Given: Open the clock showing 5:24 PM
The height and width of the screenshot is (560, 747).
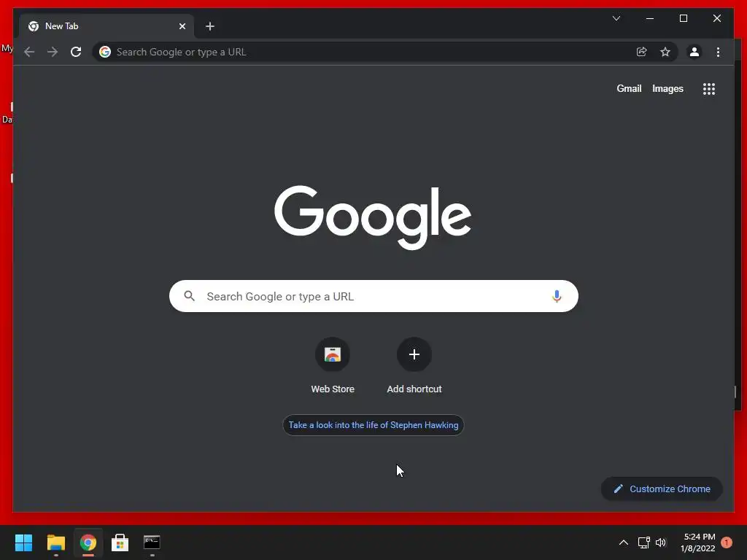Looking at the screenshot, I should click(x=698, y=542).
